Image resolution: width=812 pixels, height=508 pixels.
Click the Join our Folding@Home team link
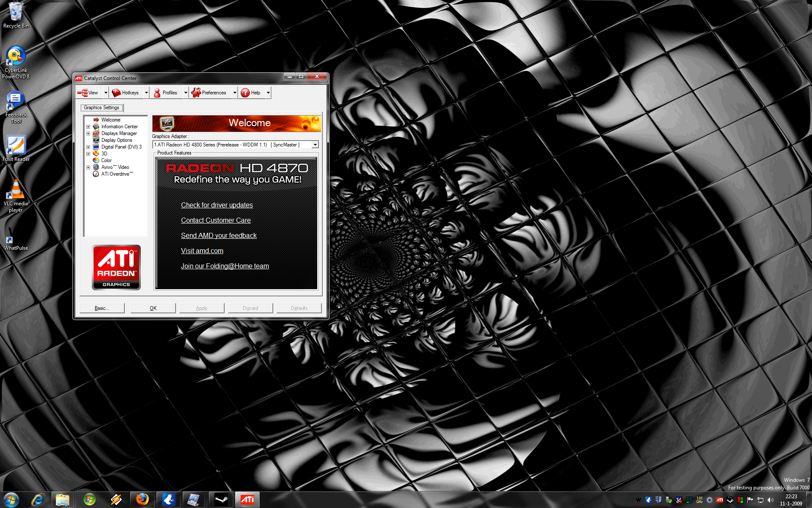click(x=225, y=266)
